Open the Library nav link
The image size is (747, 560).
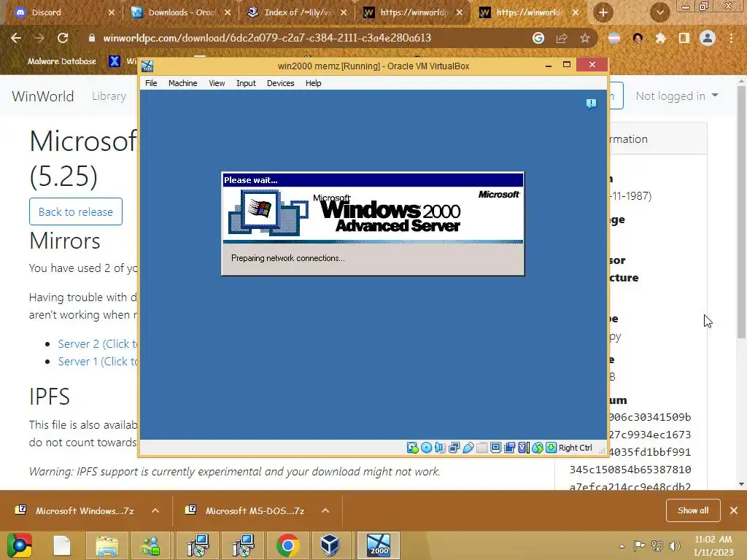(x=109, y=96)
